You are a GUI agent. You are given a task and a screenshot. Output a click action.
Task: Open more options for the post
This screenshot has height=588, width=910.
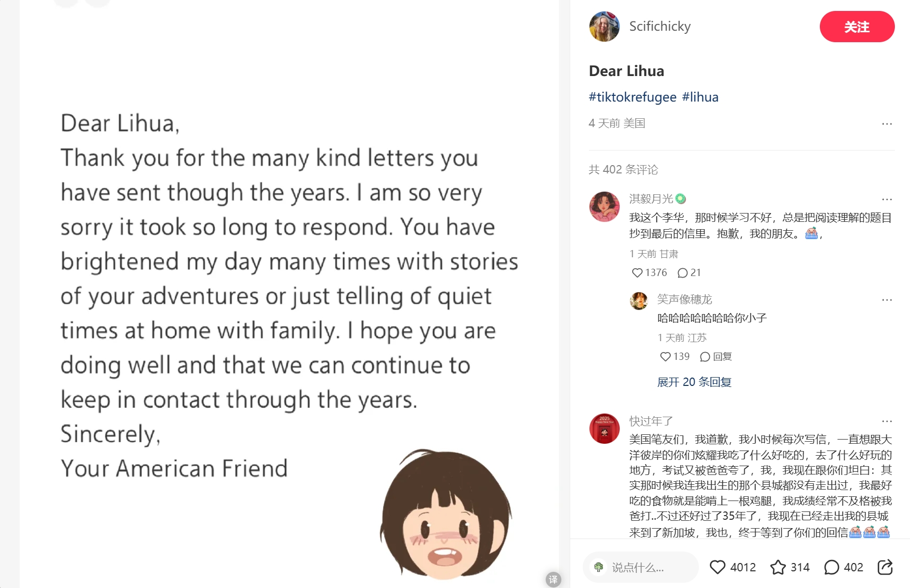coord(887,124)
